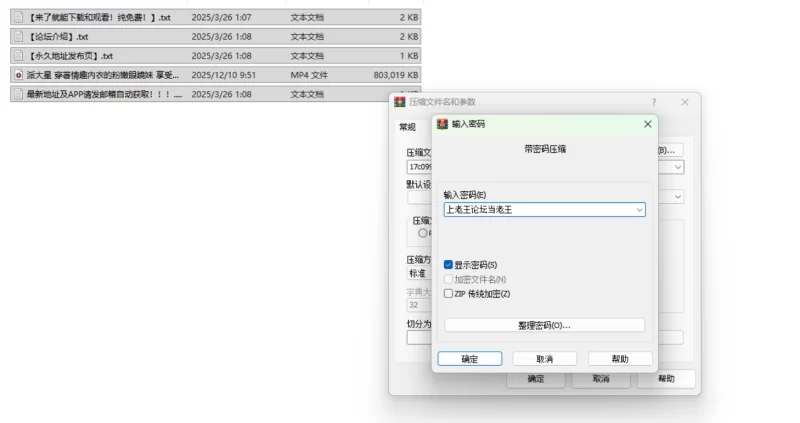Click the 切分为 volume size field
This screenshot has height=423, width=800.
coord(419,337)
